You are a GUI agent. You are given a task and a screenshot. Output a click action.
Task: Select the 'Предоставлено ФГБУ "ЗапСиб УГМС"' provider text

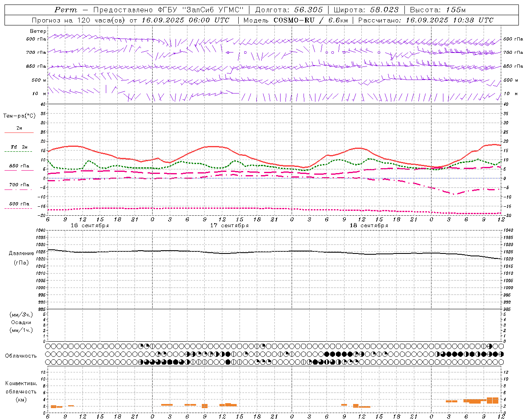(x=169, y=10)
